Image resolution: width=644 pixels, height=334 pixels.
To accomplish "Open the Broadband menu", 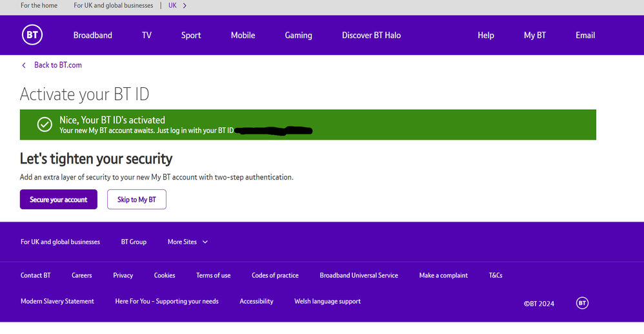I will pyautogui.click(x=93, y=36).
